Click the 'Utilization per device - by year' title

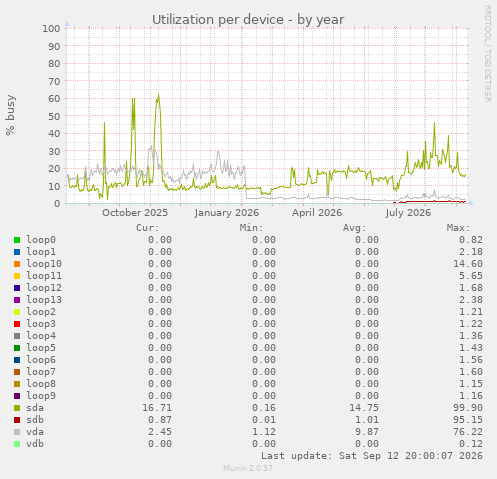tap(248, 20)
